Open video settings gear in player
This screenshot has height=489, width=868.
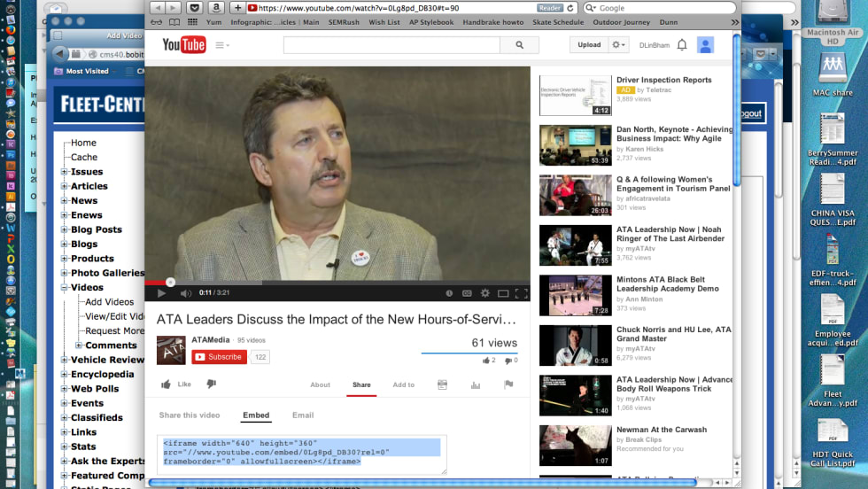[x=484, y=293]
